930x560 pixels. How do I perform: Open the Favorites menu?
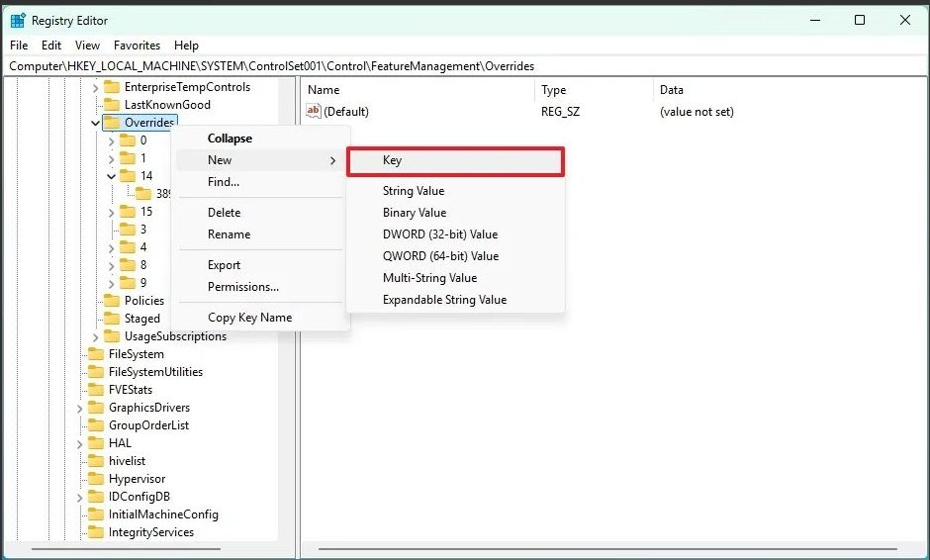137,46
